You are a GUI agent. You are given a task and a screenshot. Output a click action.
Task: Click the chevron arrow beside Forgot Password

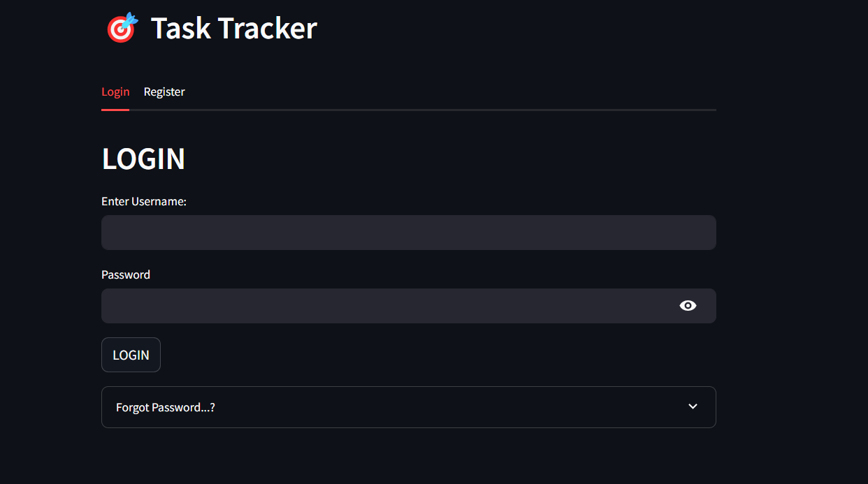(x=693, y=406)
